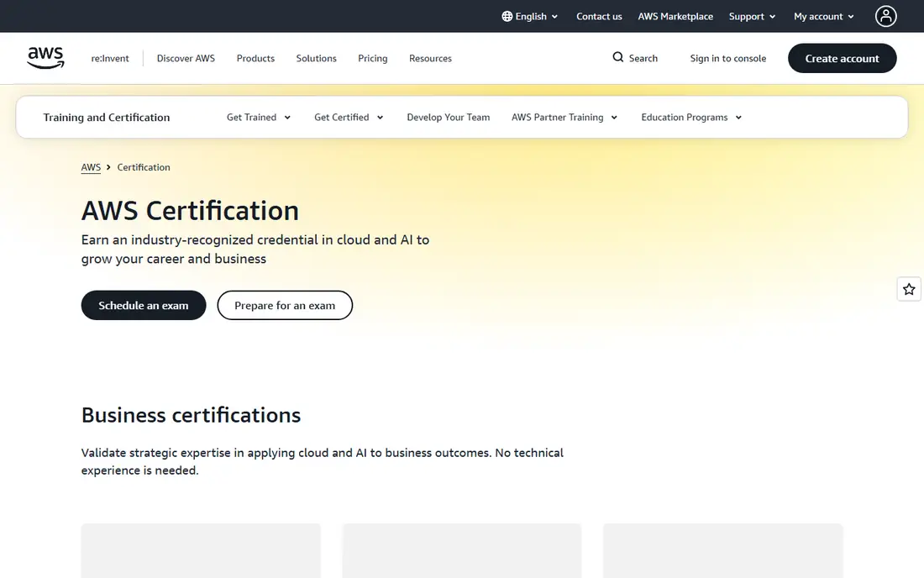This screenshot has height=578, width=924.
Task: Open the AWS Marketplace link
Action: coord(675,17)
